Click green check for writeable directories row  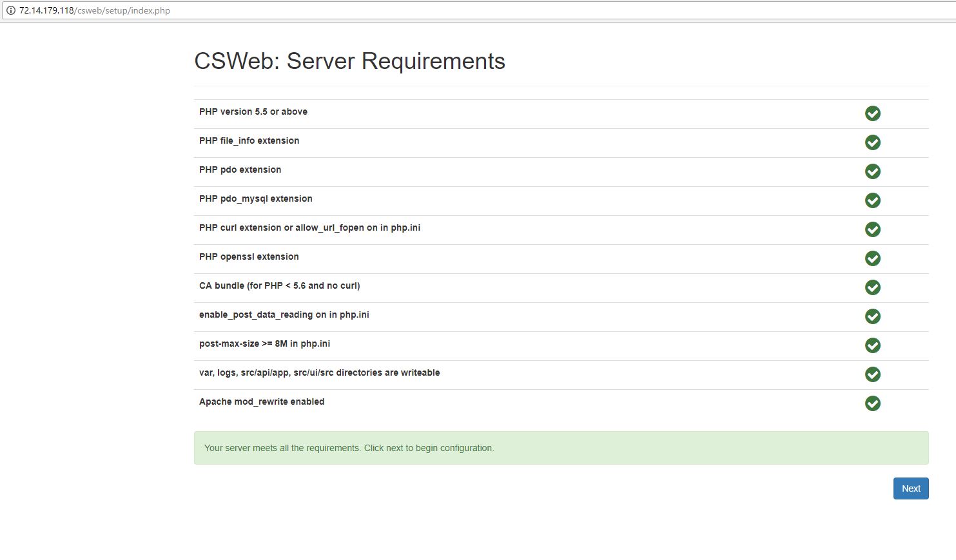coord(872,374)
